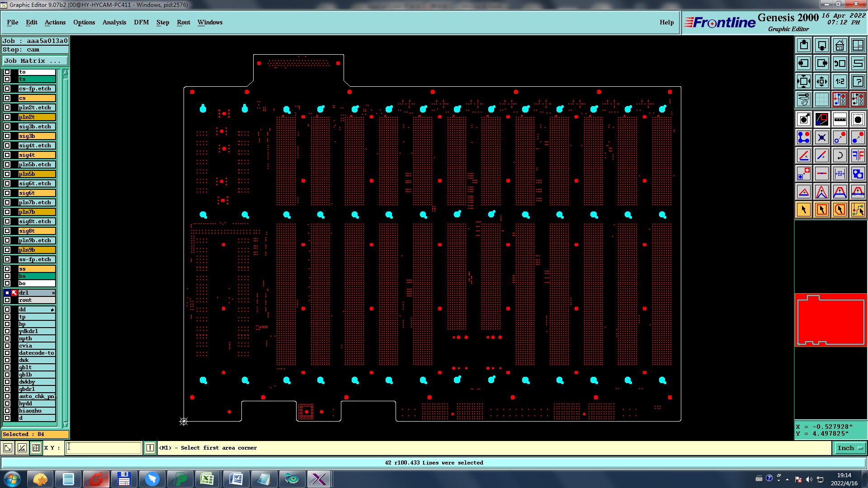Click the question mark help icon
Image resolution: width=868 pixels, height=488 pixels.
[x=858, y=81]
